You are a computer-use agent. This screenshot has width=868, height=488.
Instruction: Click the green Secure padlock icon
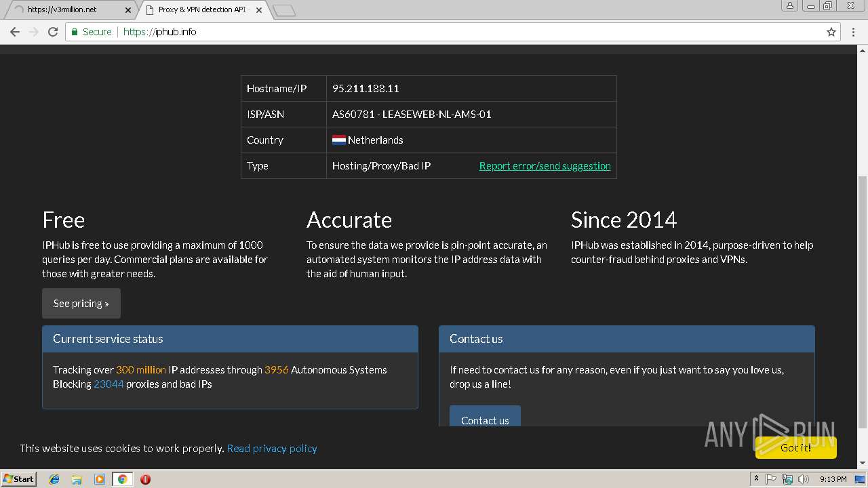click(x=75, y=32)
